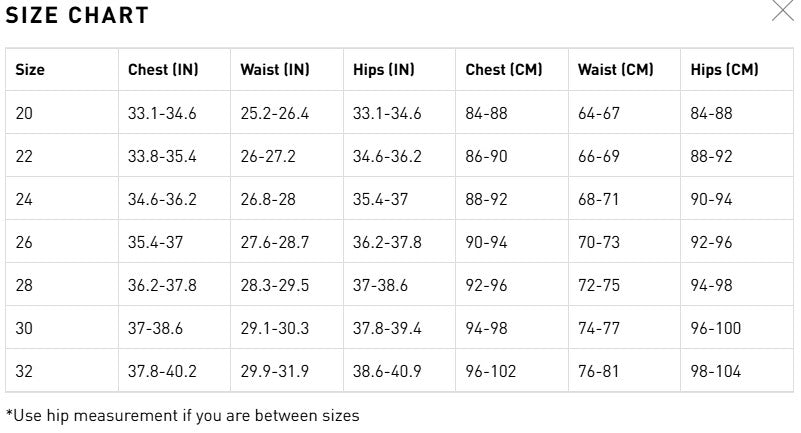
Task: Select the Hips (IN) column header
Action: [384, 70]
